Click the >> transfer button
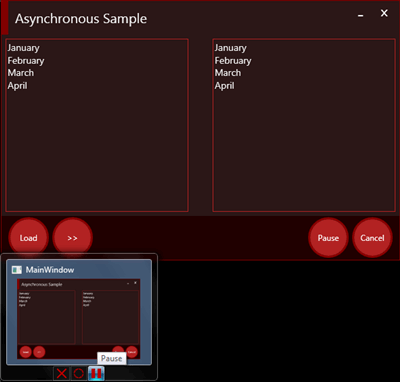Screen dimensions: 400x382 click(72, 238)
